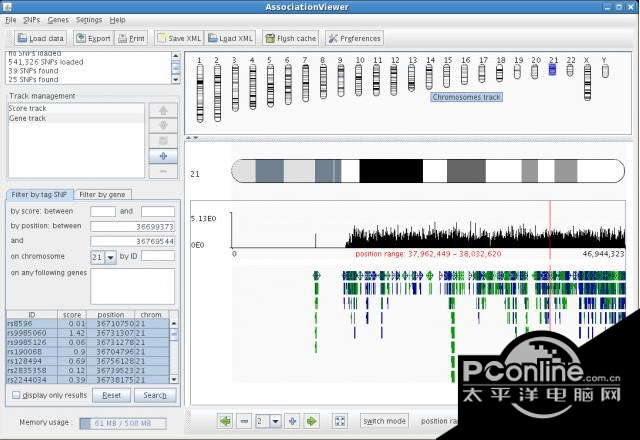Click the by position start field 36699373
The width and height of the screenshot is (640, 440).
tap(133, 227)
